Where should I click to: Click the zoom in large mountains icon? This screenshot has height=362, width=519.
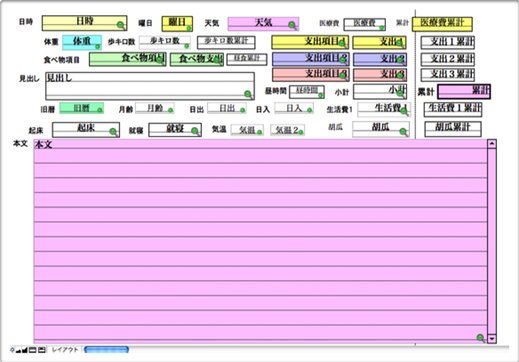(25, 350)
